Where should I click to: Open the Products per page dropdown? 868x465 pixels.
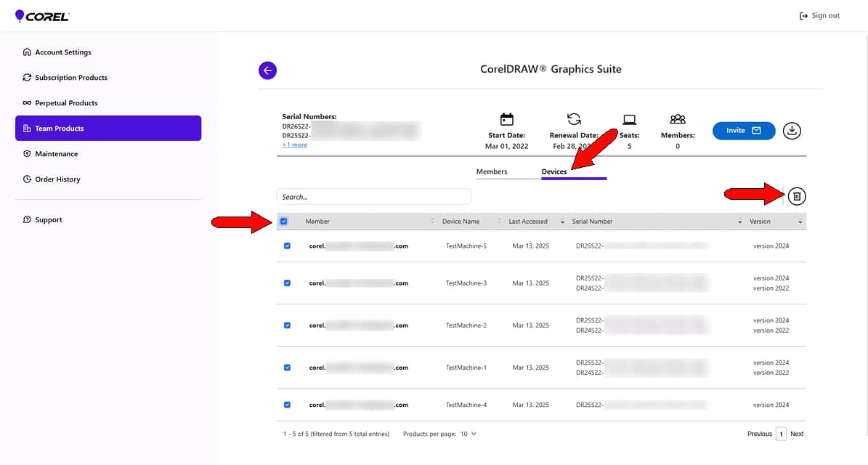(468, 434)
